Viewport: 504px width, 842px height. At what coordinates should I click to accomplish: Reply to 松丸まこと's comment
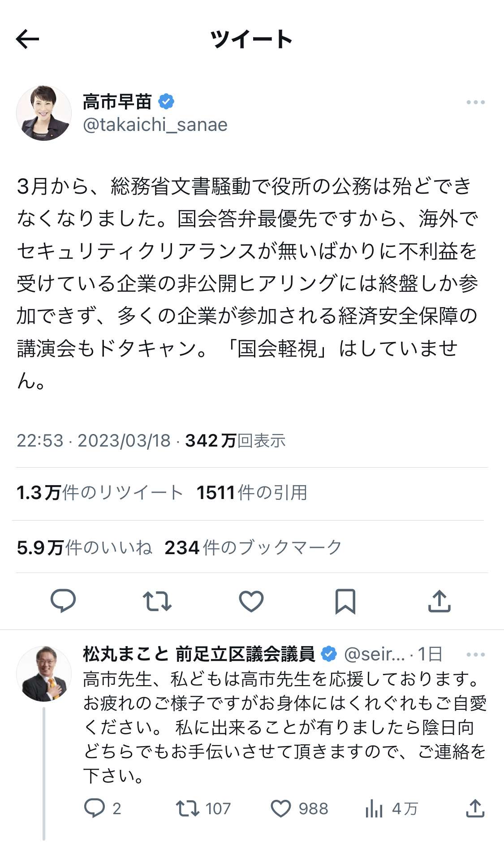[95, 808]
